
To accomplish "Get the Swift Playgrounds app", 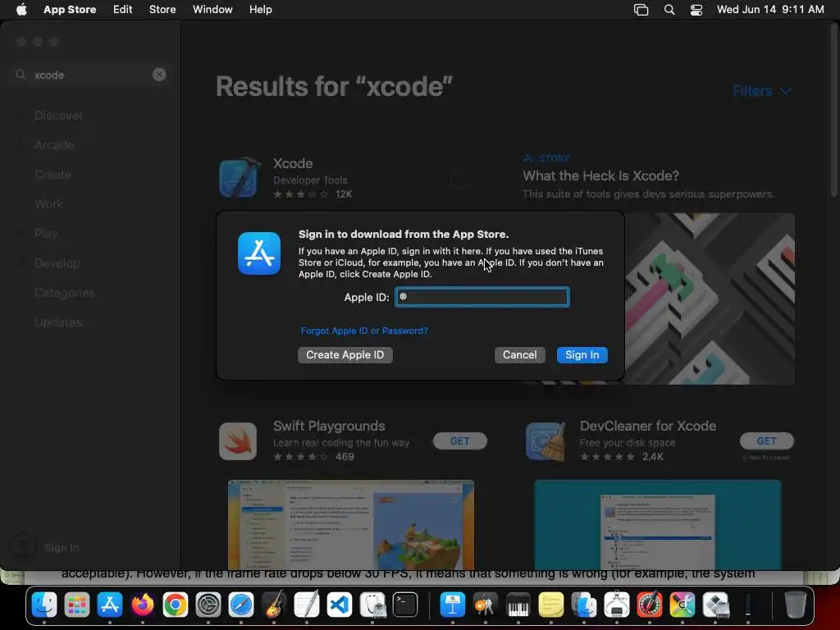I will point(459,441).
